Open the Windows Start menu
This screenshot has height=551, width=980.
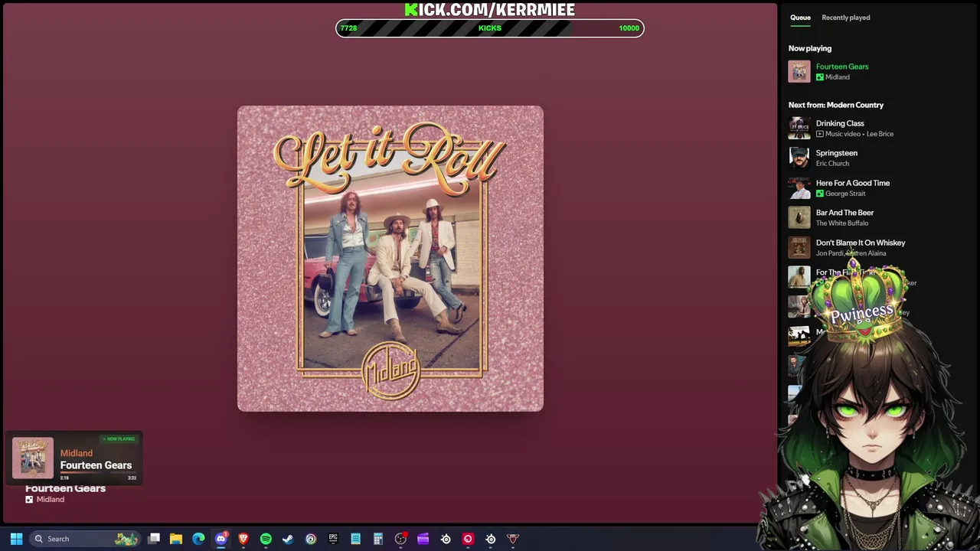[x=16, y=539]
